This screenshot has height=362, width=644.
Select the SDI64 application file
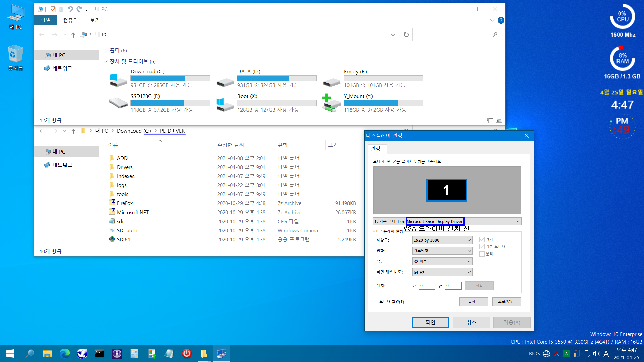[x=123, y=239]
